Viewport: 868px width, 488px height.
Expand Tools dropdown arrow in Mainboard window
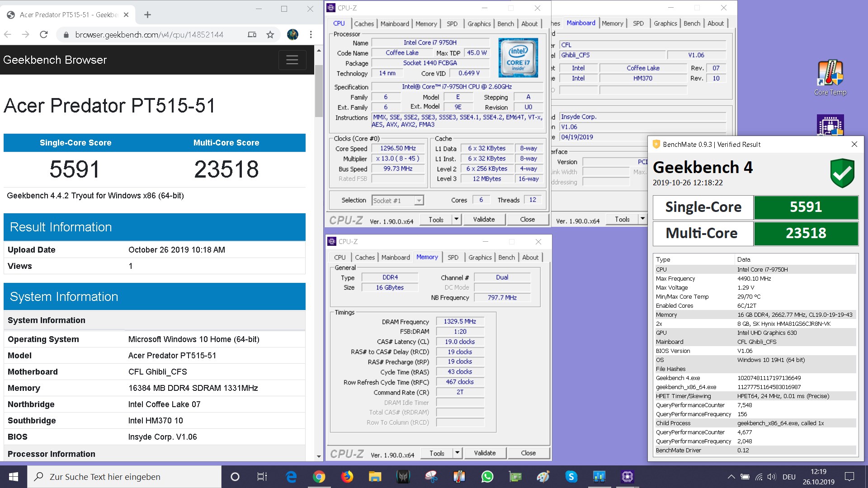click(x=642, y=220)
